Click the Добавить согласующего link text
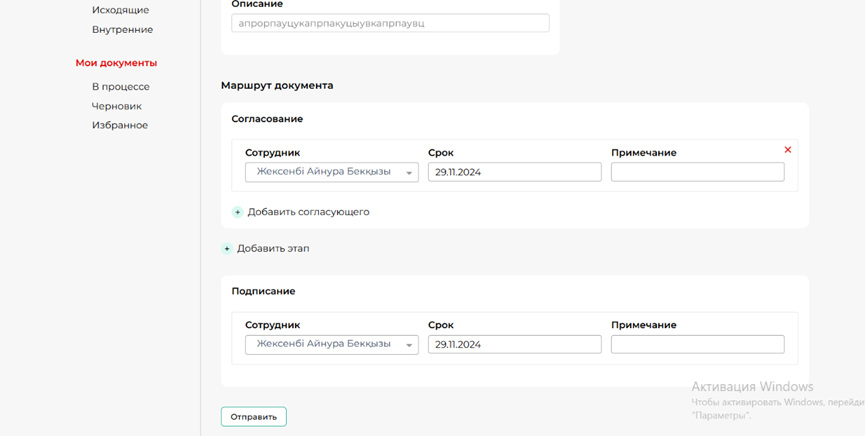This screenshot has height=436, width=865. [x=308, y=212]
